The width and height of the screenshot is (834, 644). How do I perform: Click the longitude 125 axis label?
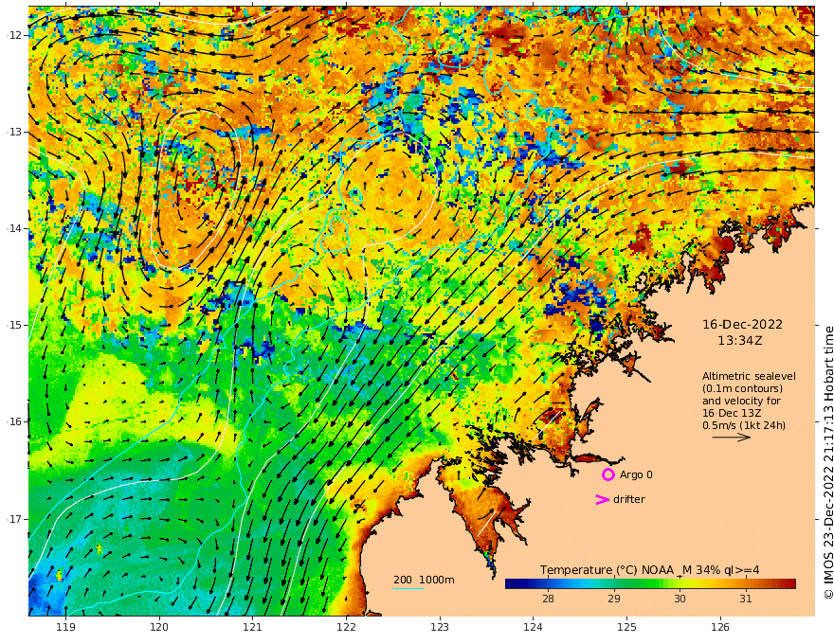pos(627,627)
